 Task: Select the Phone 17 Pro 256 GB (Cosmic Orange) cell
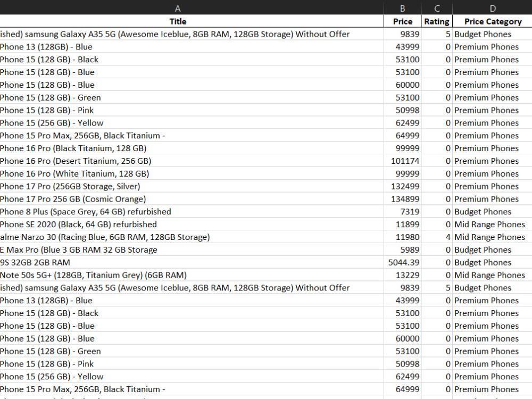pyautogui.click(x=192, y=199)
